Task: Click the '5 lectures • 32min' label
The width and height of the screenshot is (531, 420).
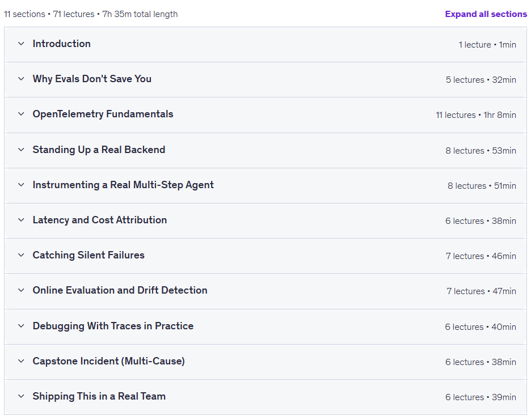Action: [481, 80]
